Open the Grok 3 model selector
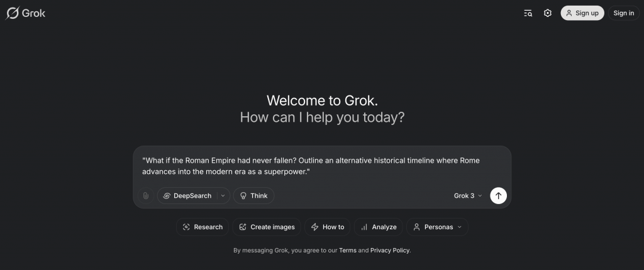This screenshot has width=644, height=270. point(468,196)
